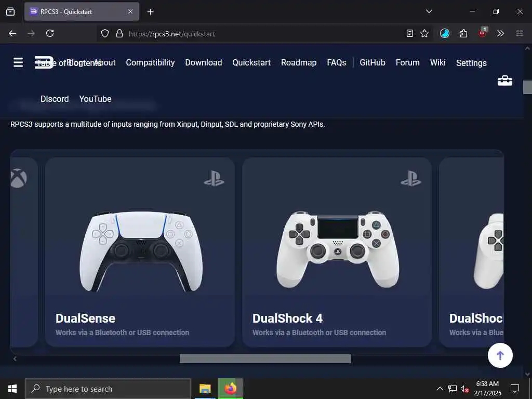Open the Extensions puzzle-piece menu
The image size is (532, 399).
[463, 33]
